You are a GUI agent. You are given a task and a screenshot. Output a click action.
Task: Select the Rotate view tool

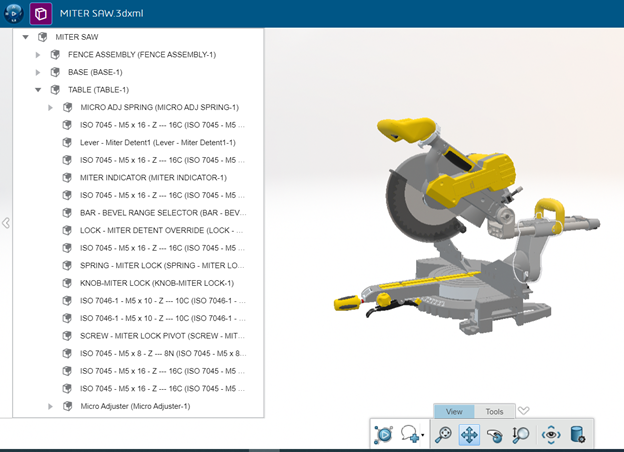click(494, 434)
